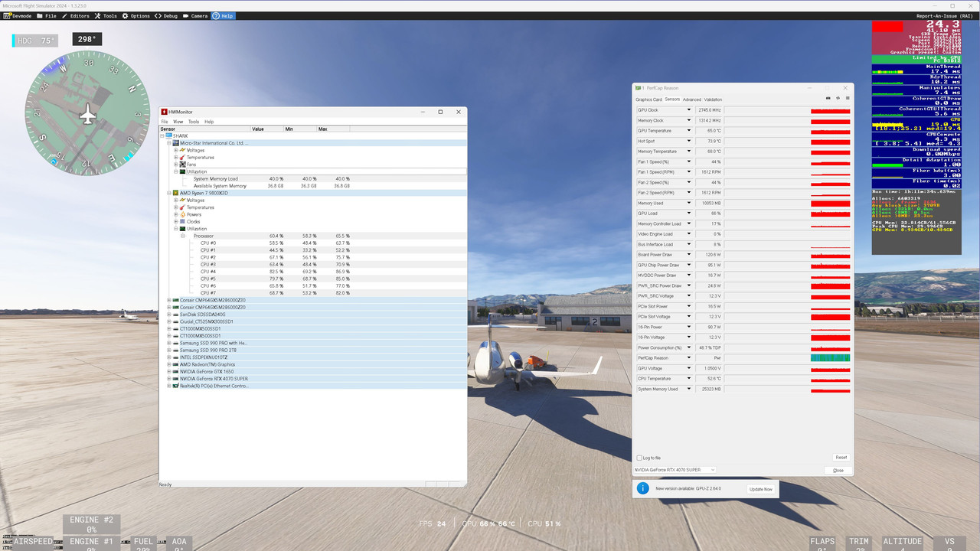
Task: Switch to the Advanced tab in GPU-Z
Action: (691, 99)
